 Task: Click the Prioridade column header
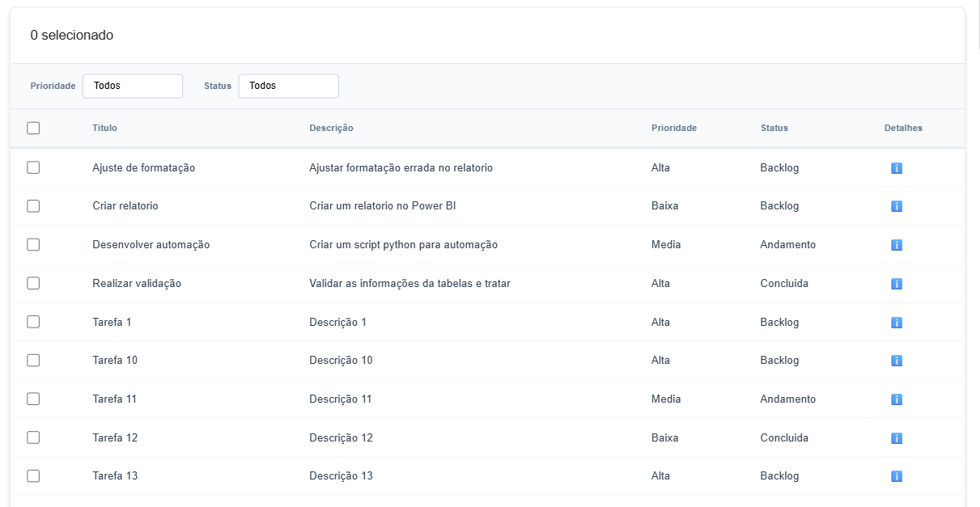point(673,128)
